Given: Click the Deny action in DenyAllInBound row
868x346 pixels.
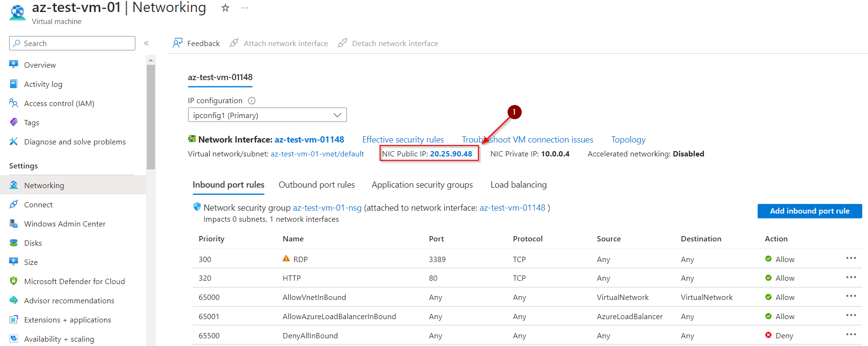Looking at the screenshot, I should (x=780, y=336).
